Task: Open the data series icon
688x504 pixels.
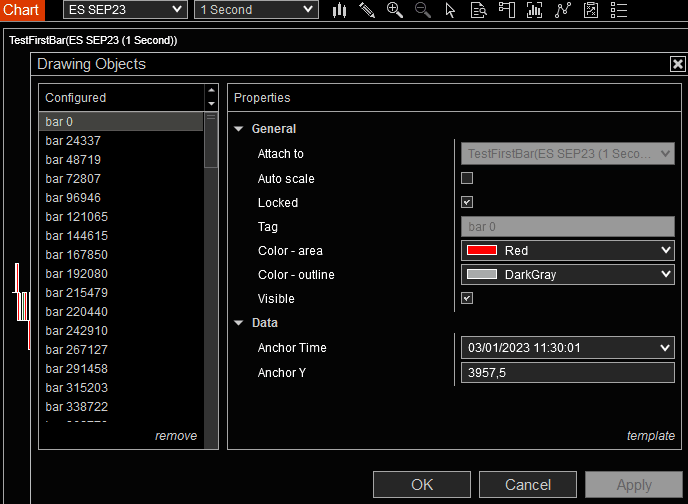Action: (534, 10)
